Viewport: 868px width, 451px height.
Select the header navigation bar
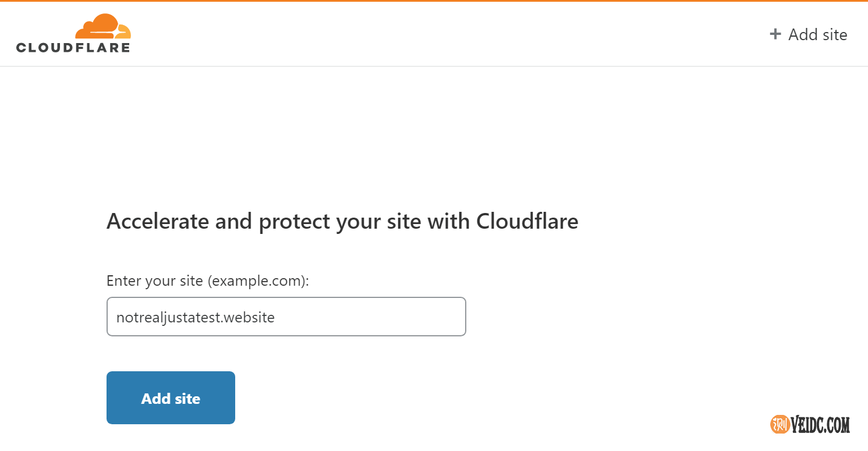coord(434,34)
